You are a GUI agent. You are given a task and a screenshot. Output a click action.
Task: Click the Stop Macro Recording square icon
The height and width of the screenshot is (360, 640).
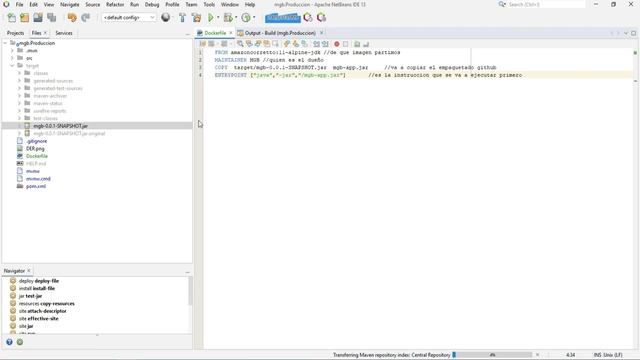[x=346, y=44]
